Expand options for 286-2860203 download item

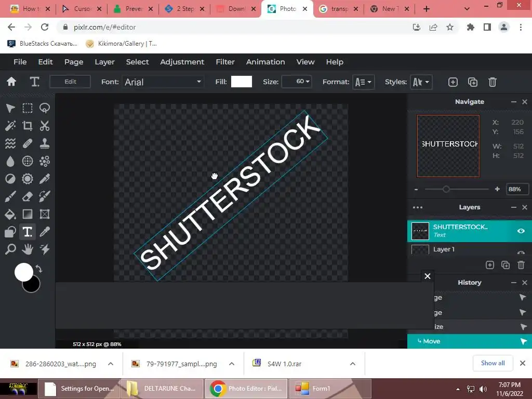[111, 364]
